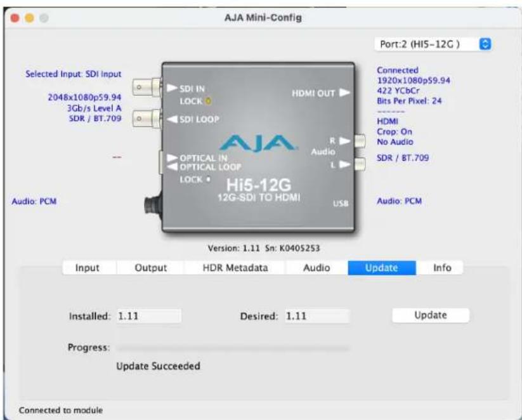
Task: Click the '3Gb/s Level A' text
Action: (x=95, y=108)
